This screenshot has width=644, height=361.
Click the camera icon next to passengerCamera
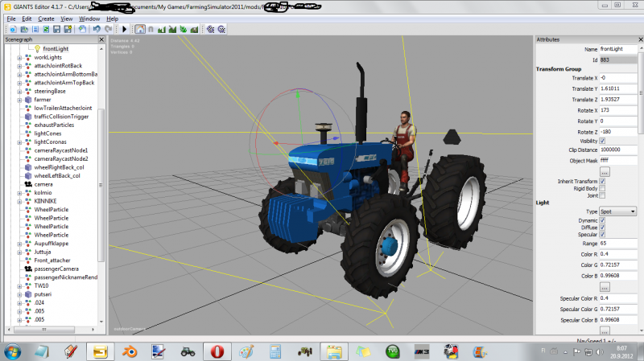28,269
